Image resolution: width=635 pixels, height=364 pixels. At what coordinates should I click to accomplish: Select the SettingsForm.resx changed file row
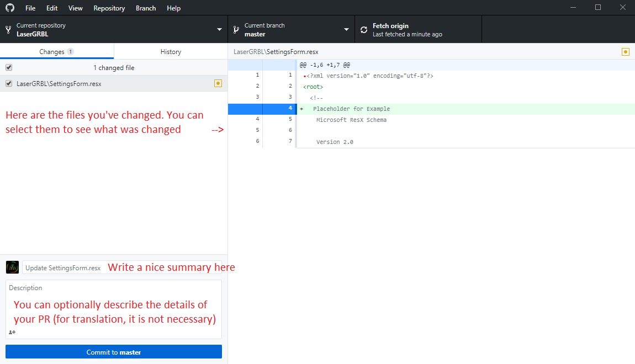114,83
